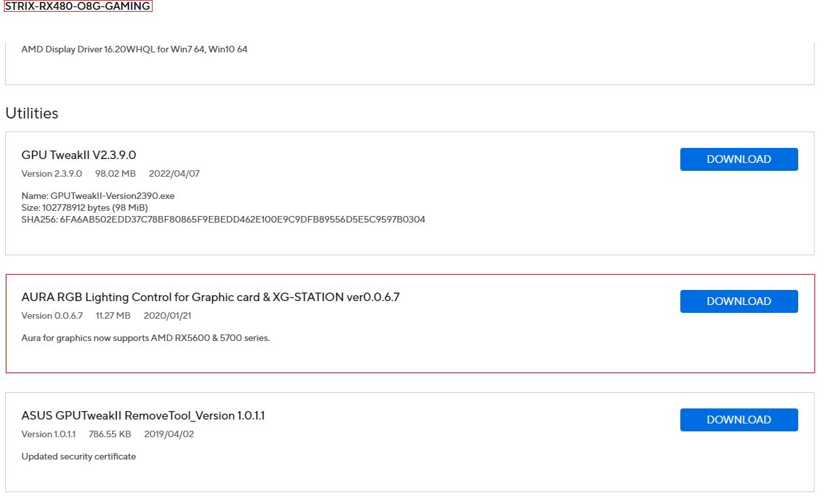Click the Version 2.3.9.0 label
The image size is (825, 504).
52,173
